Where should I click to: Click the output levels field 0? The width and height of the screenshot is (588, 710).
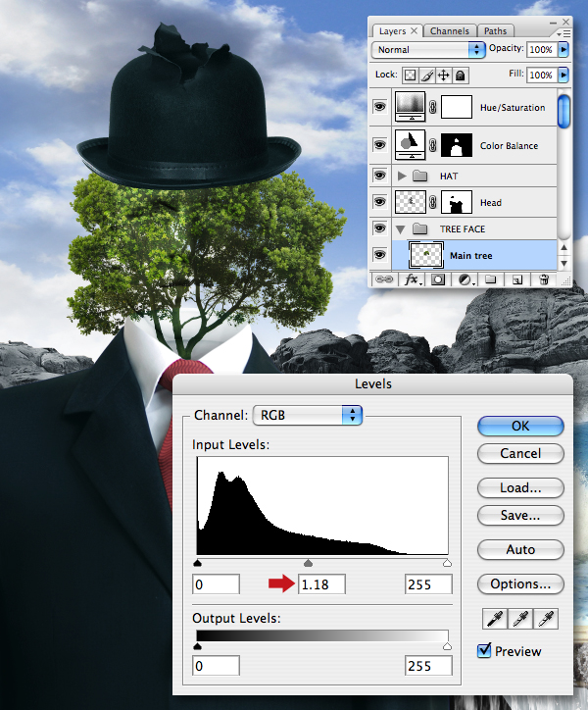216,666
